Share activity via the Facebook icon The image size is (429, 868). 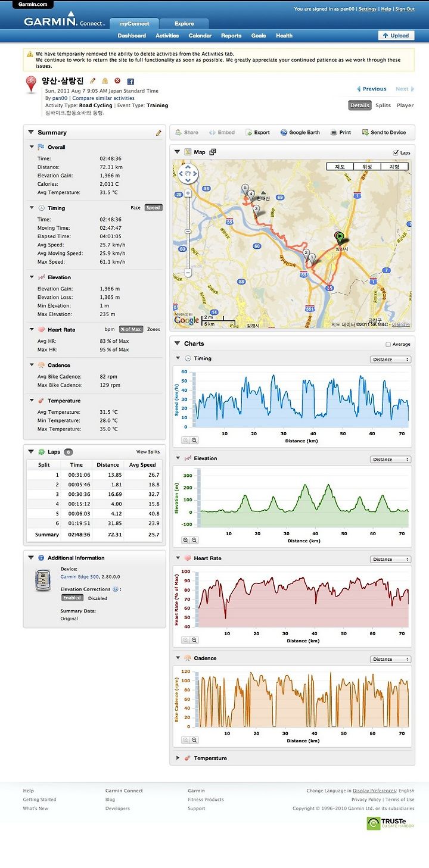[130, 82]
